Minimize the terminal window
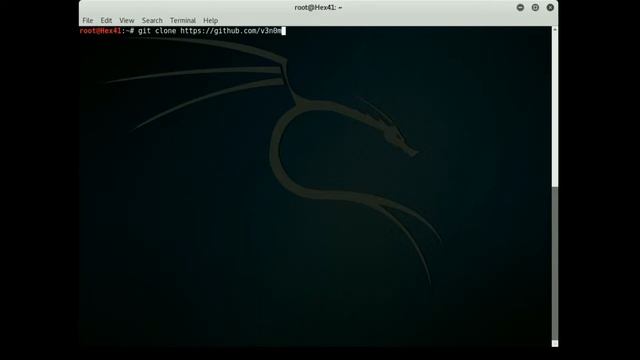Viewport: 640px width, 360px height. point(520,7)
